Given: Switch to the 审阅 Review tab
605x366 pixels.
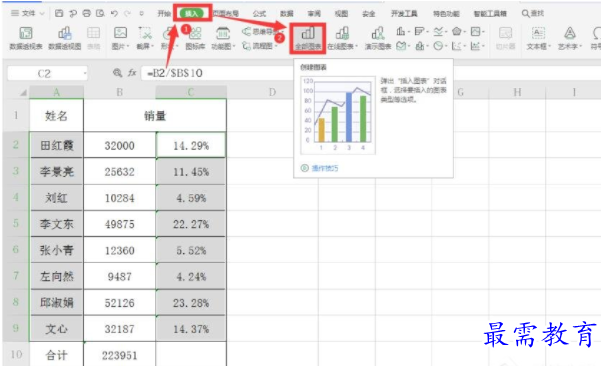Looking at the screenshot, I should point(314,13).
